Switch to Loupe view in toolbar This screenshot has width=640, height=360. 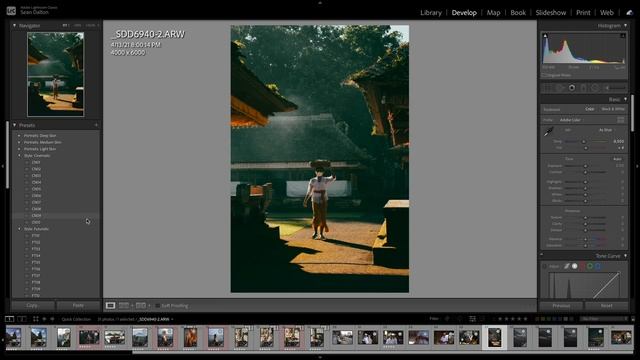[110, 305]
